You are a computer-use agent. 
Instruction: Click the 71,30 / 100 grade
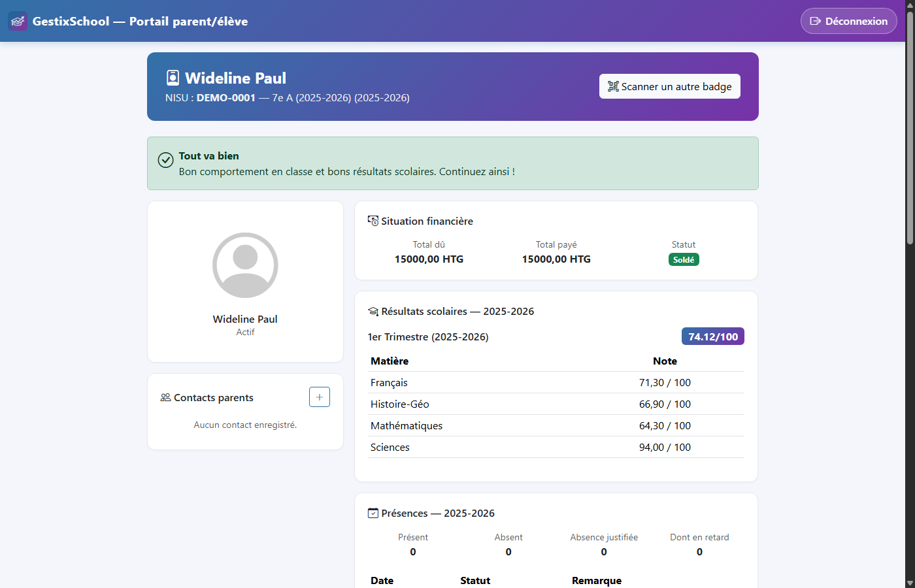pyautogui.click(x=665, y=383)
